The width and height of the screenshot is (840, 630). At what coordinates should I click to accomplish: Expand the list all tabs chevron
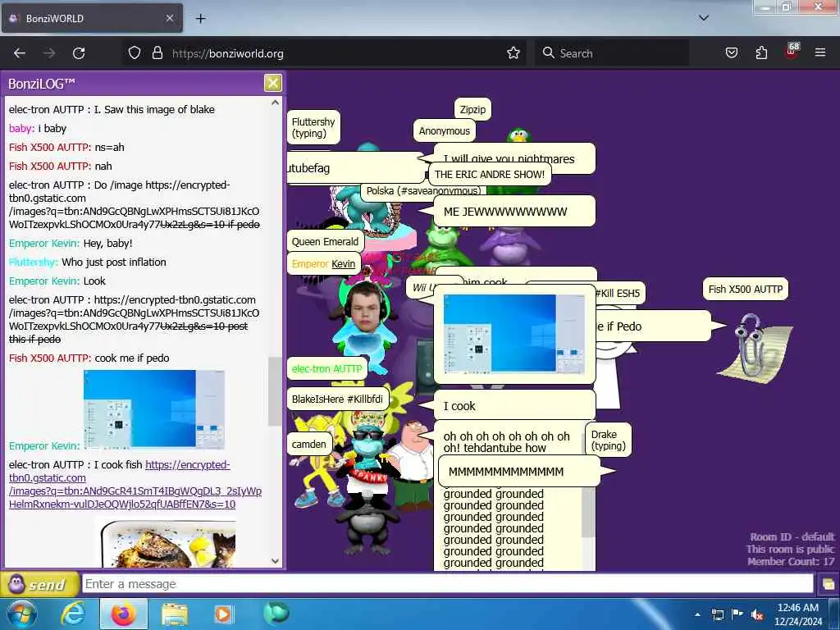[x=704, y=18]
